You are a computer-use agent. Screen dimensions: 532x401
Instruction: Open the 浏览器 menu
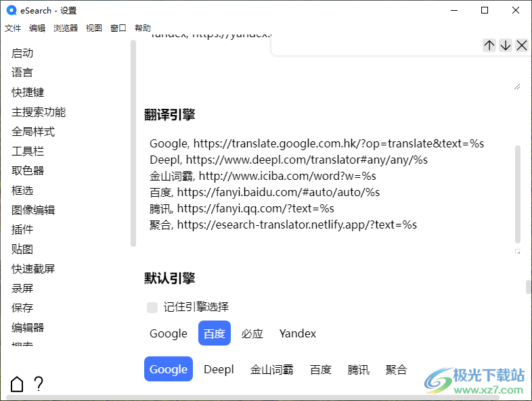(x=66, y=28)
